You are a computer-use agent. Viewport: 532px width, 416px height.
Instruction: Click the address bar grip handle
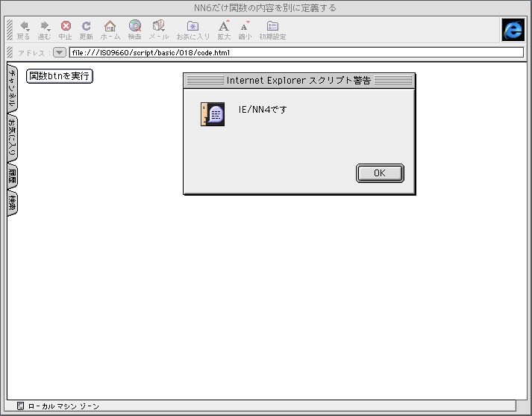click(10, 52)
